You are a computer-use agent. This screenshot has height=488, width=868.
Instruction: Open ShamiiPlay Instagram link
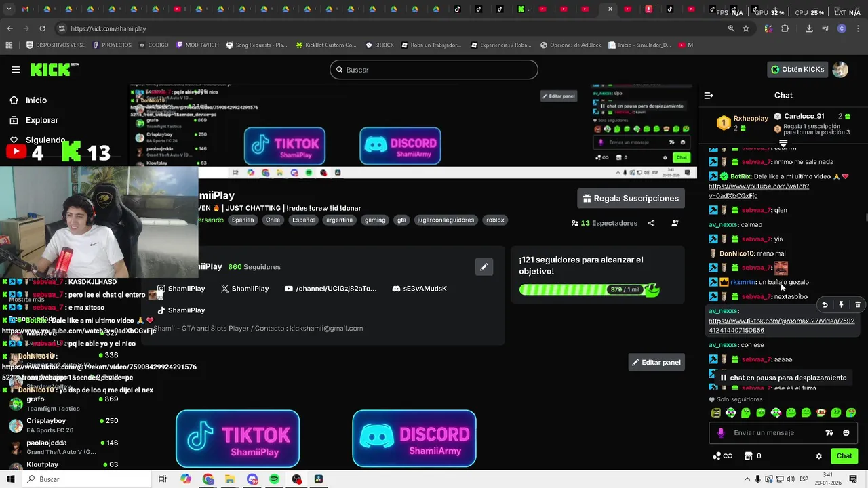pos(181,289)
